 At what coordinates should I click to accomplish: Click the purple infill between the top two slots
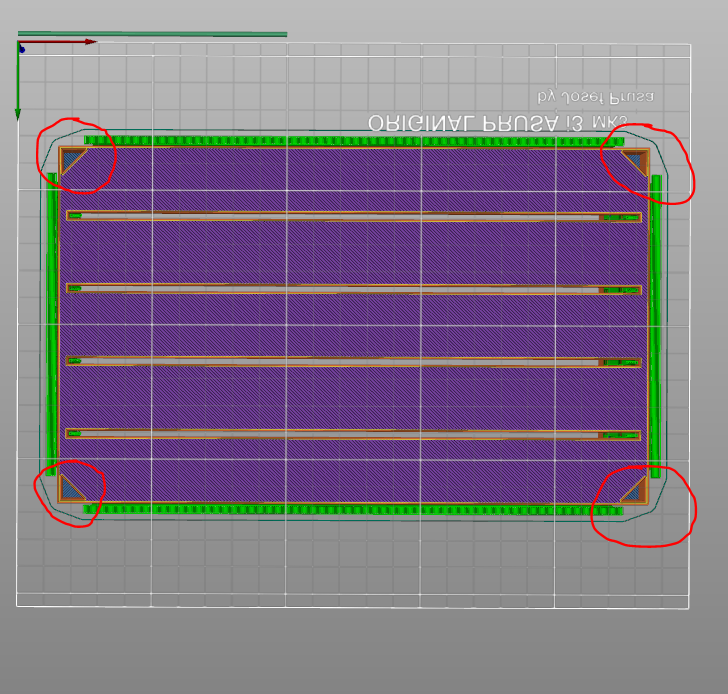352,252
